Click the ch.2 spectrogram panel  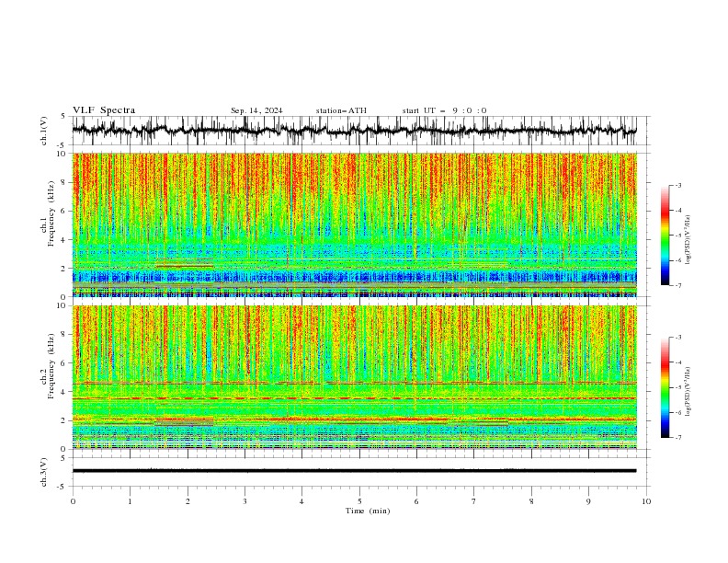[x=354, y=377]
